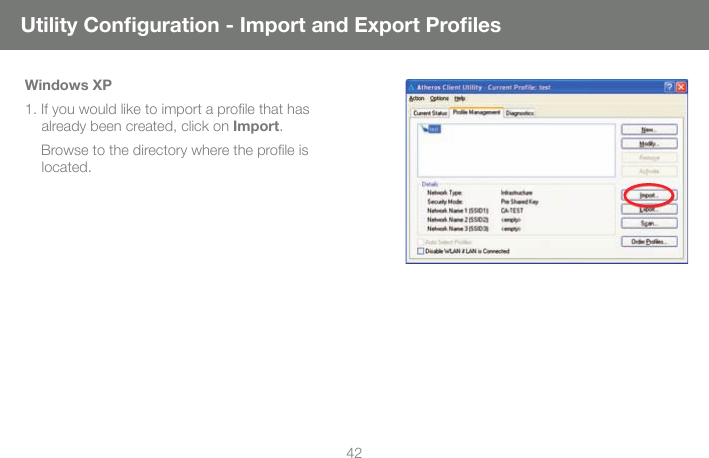The image size is (709, 458).
Task: Select the 'test' profile in the list
Action: point(434,129)
